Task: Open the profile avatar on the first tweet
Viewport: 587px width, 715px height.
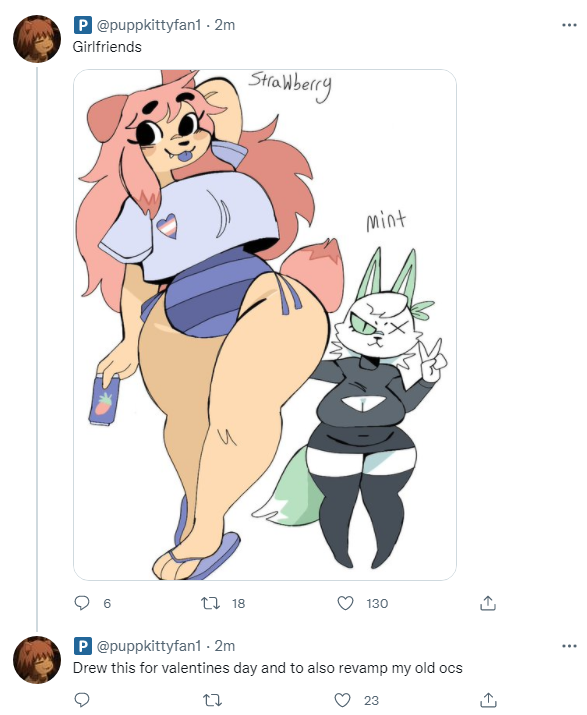Action: [37, 39]
